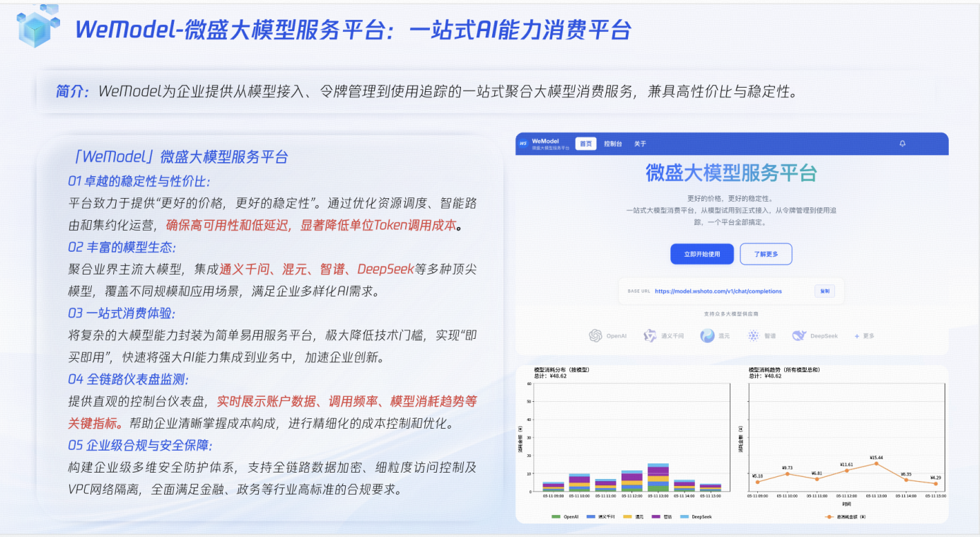Click the orange 总消耗金额 legend marker
The height and width of the screenshot is (537, 980).
829,516
